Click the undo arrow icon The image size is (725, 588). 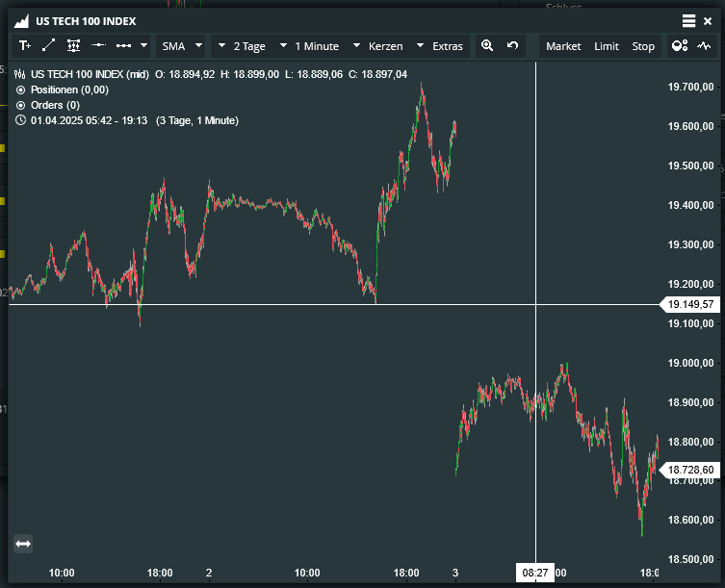pos(512,45)
